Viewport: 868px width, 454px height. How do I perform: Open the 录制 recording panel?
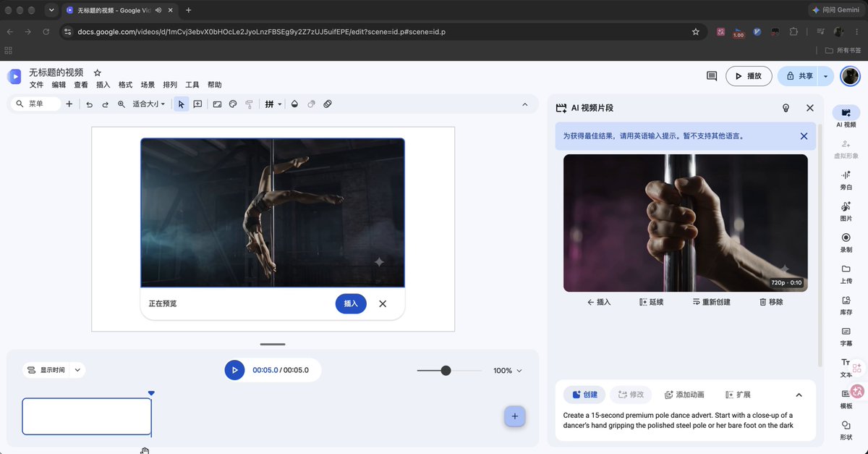click(846, 243)
